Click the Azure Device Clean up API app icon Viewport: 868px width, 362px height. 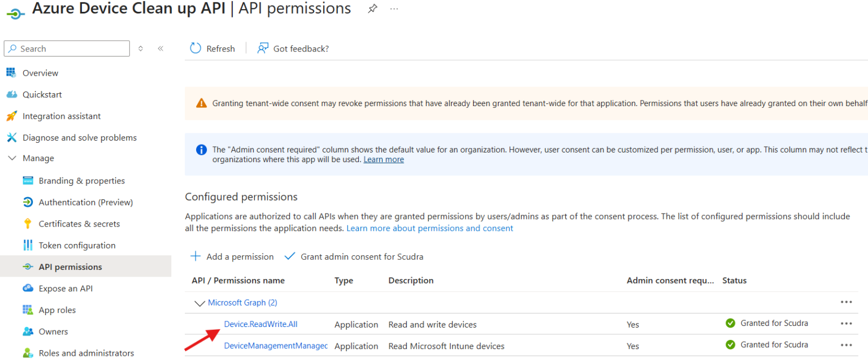[x=15, y=13]
